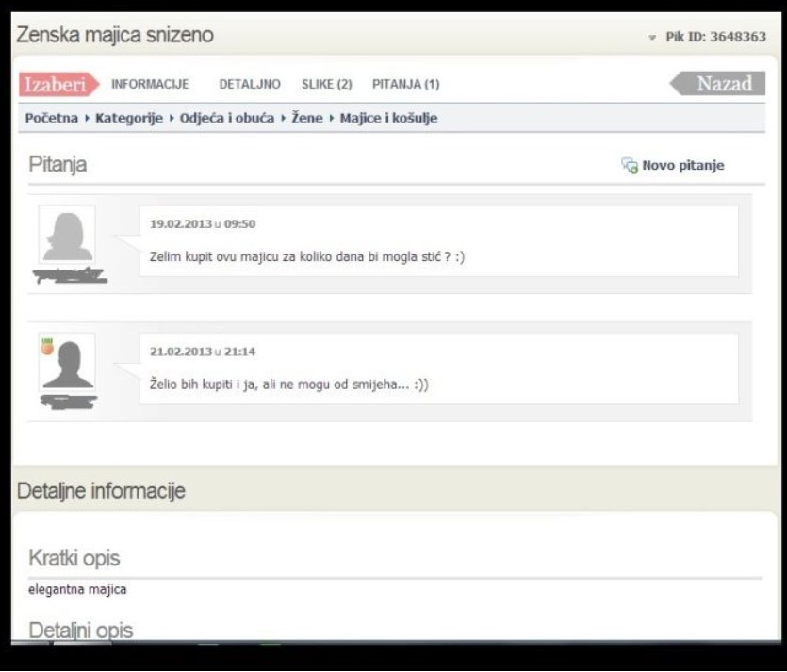Expand the Pik ID dropdown arrow

(650, 35)
